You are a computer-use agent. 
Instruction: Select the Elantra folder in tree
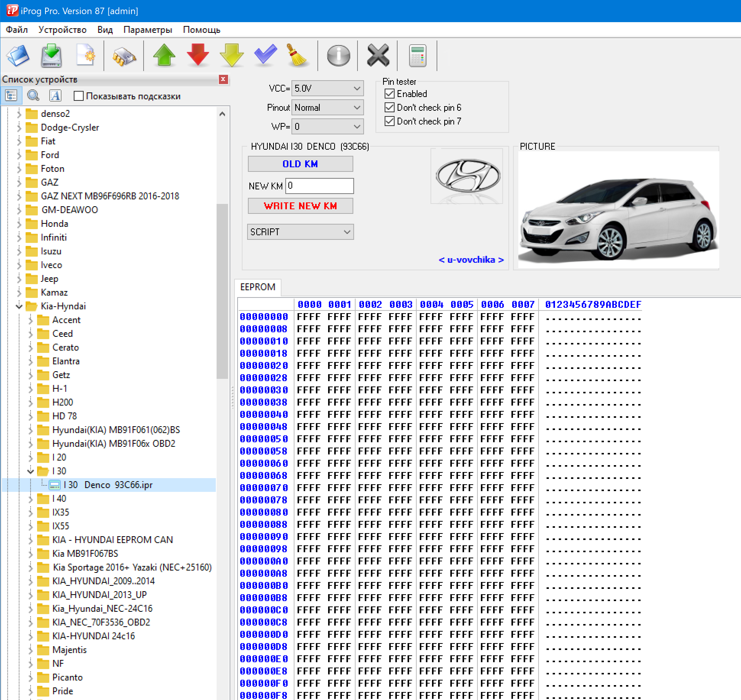(x=66, y=361)
